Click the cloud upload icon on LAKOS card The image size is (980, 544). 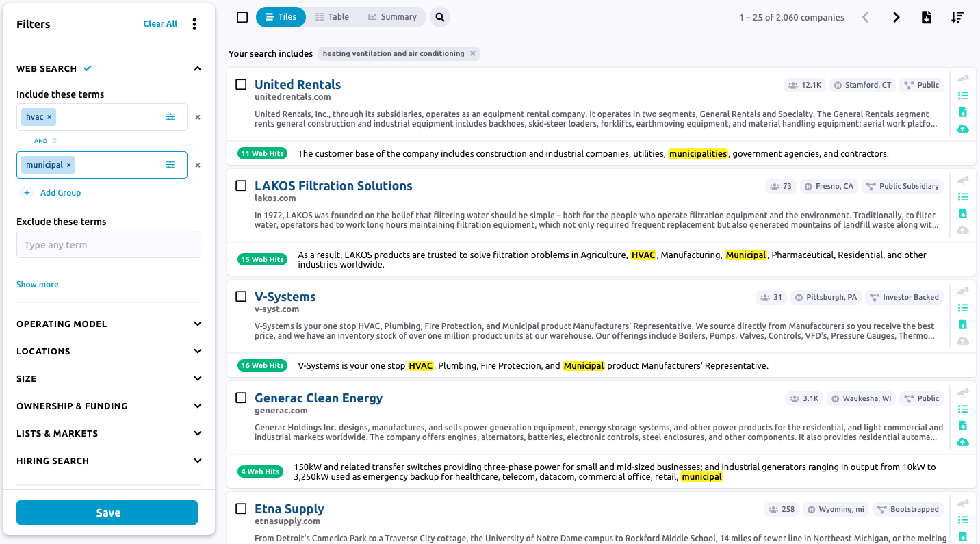(963, 230)
